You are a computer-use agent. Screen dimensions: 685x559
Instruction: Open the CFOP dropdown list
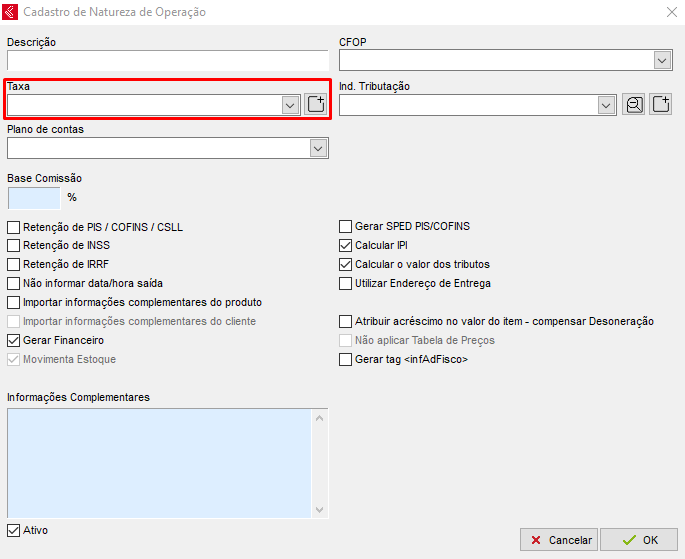[x=662, y=60]
